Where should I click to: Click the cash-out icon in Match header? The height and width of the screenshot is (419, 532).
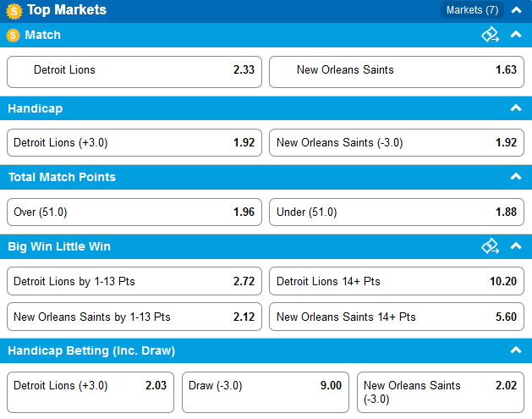point(491,35)
